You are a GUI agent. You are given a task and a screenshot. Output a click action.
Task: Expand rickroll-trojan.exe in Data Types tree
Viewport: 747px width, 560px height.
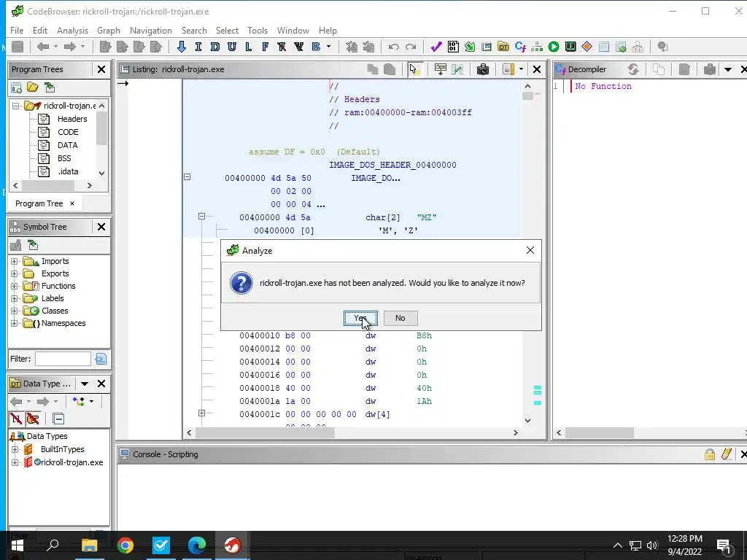pos(15,462)
